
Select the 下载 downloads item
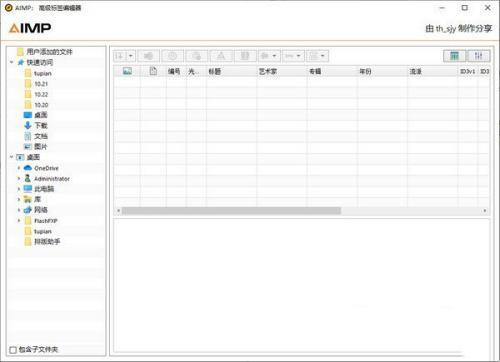pyautogui.click(x=41, y=126)
